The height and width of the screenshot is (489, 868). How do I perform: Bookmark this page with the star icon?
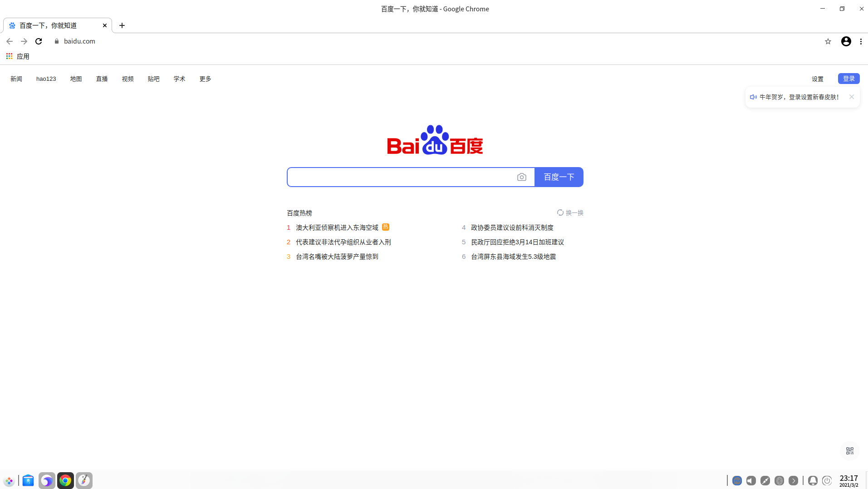[828, 41]
